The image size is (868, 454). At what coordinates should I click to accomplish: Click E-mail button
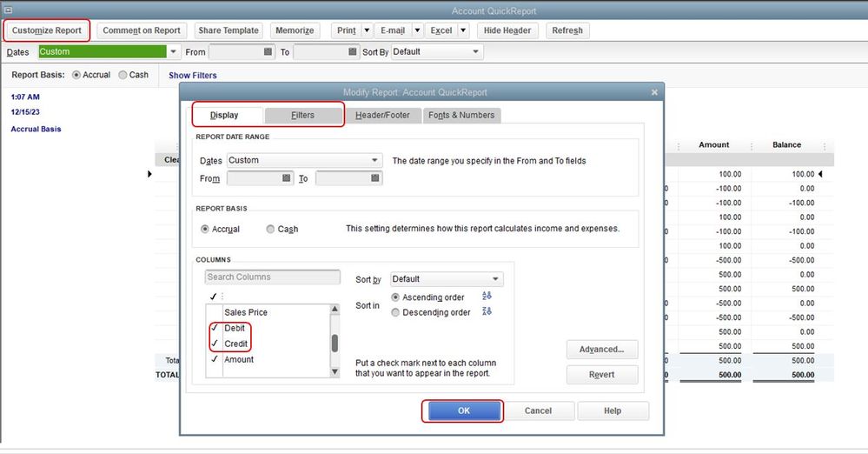pos(393,30)
